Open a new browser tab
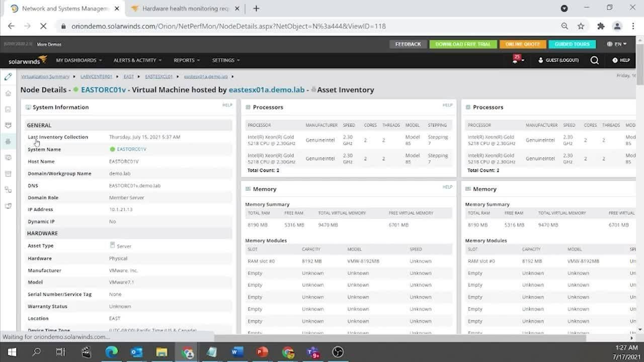This screenshot has height=362, width=644. (x=256, y=9)
